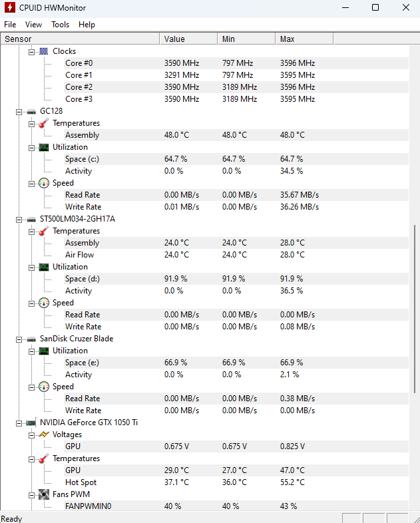This screenshot has height=523, width=420.
Task: Collapse ST500LM034-2GH17A Temperatures branch
Action: (x=31, y=232)
